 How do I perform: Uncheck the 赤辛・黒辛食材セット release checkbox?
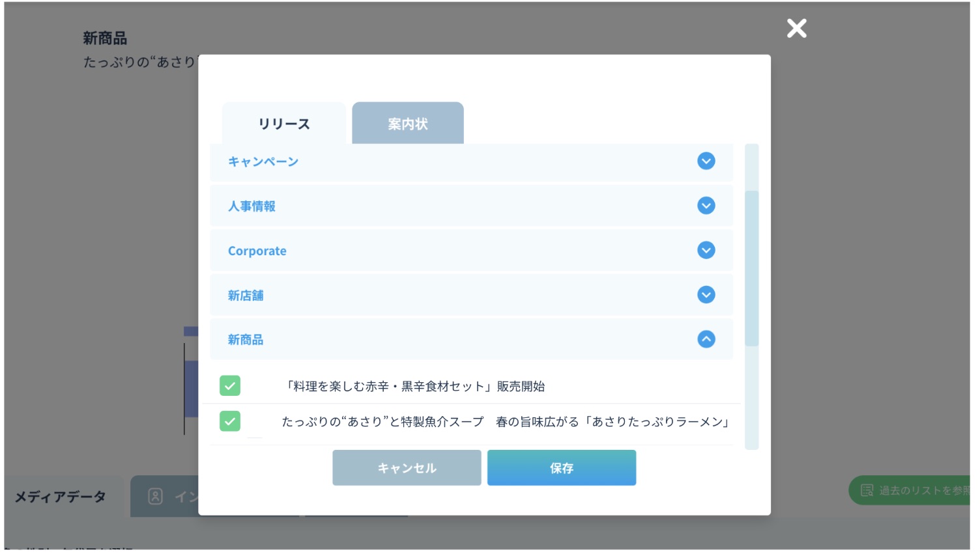tap(230, 386)
